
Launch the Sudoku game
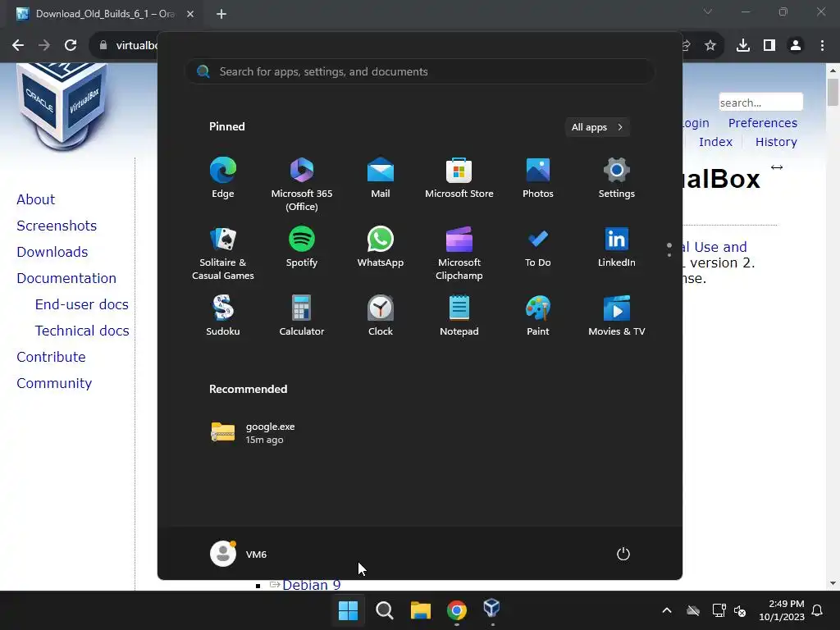pos(223,316)
